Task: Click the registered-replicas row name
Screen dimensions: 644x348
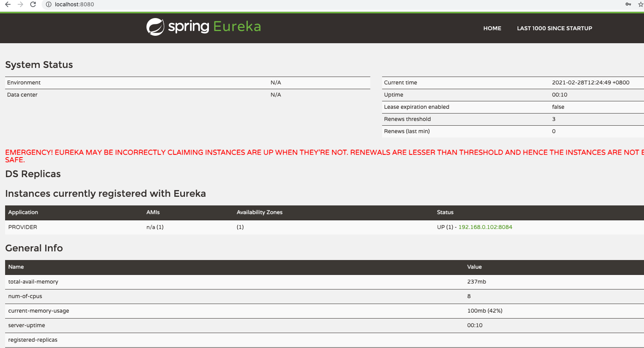Action: [33, 340]
